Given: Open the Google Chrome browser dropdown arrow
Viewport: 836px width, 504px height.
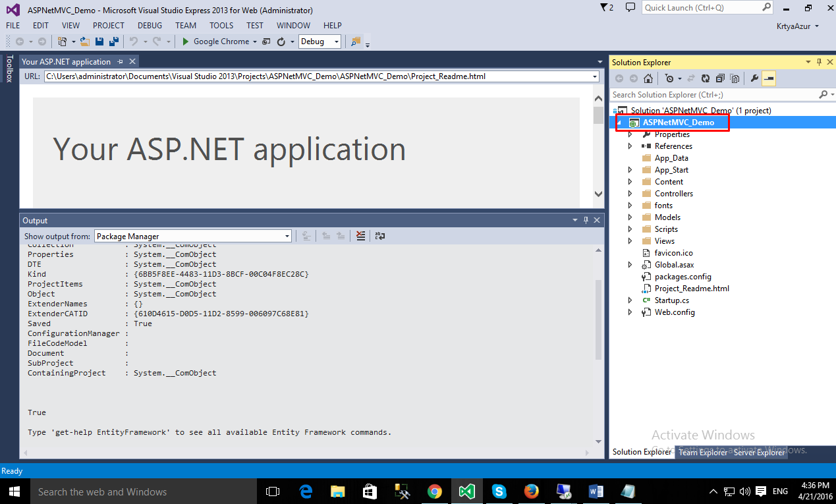Looking at the screenshot, I should click(254, 42).
